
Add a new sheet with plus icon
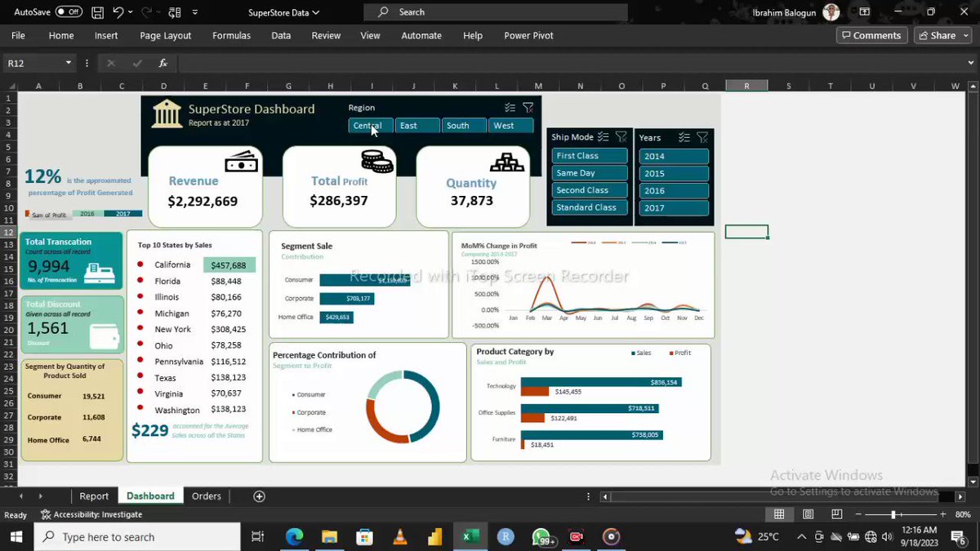259,496
